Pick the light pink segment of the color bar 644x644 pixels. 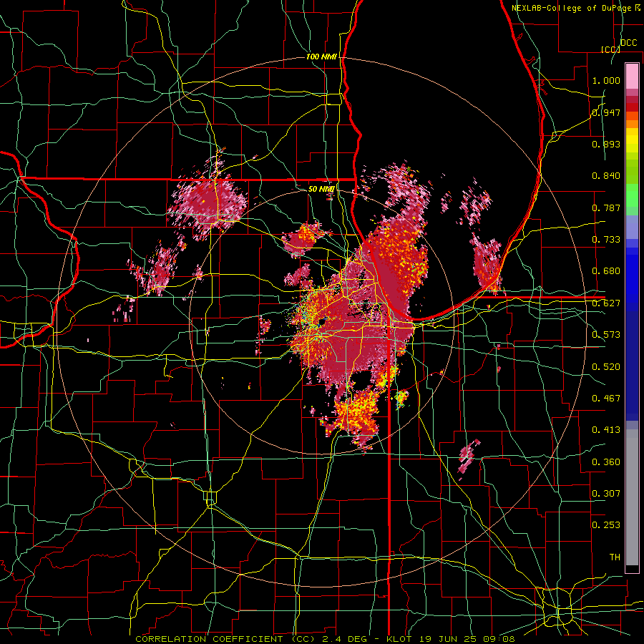(x=632, y=77)
